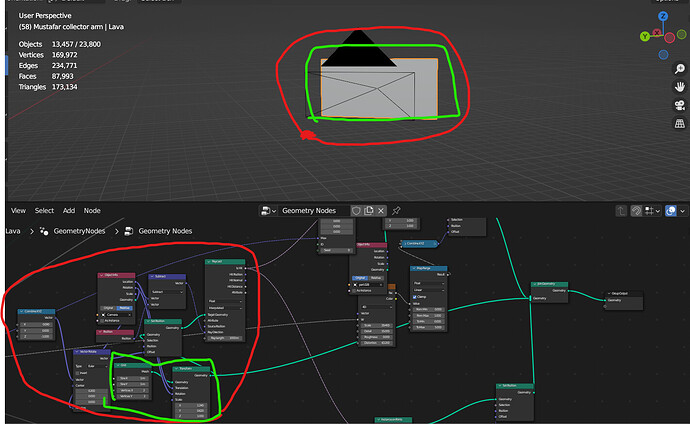Select Relative in right Object Info node
This screenshot has width=690, height=424.
click(x=376, y=278)
